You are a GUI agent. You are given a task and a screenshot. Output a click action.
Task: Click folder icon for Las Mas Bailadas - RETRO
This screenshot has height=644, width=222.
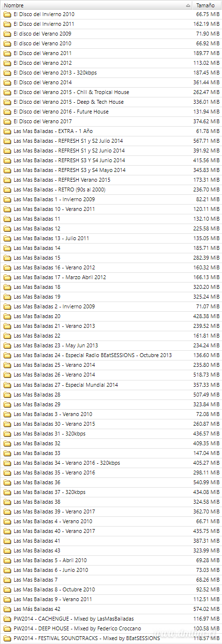click(7, 189)
